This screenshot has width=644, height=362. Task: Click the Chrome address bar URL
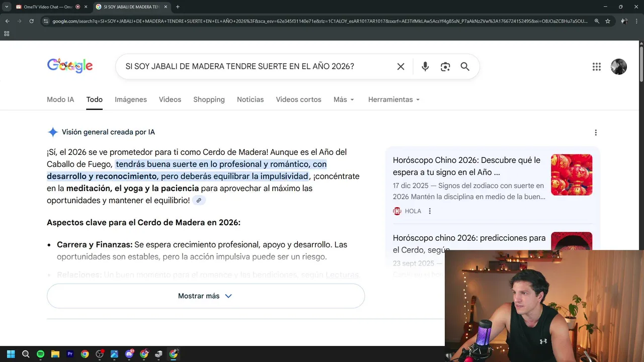coord(320,21)
